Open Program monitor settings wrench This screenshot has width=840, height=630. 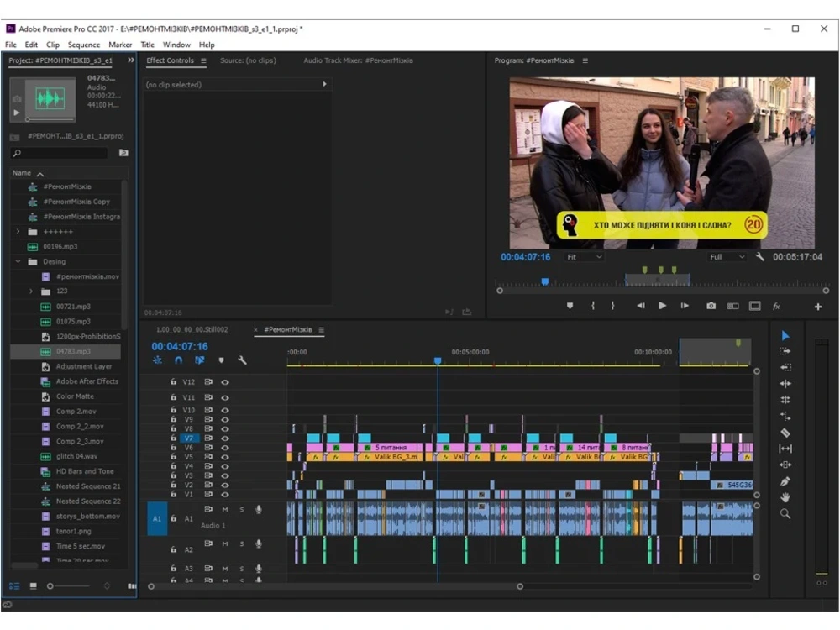(759, 257)
